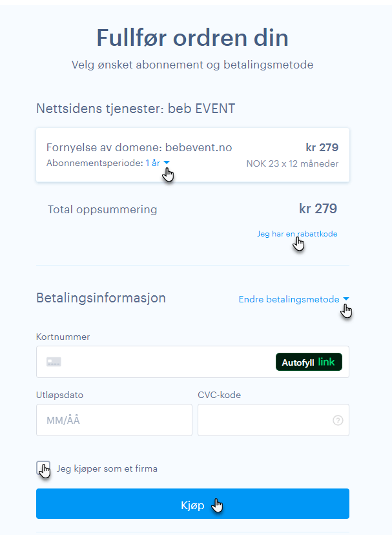
Task: Click the blue Kjøp button
Action: click(192, 503)
